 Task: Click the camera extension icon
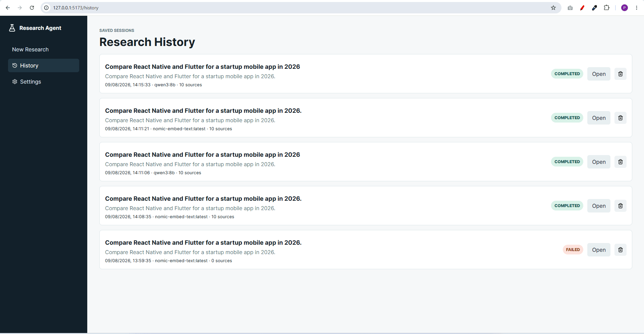(570, 8)
